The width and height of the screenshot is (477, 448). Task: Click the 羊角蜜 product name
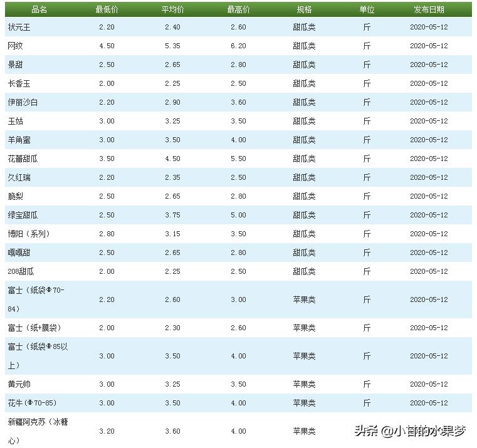[x=18, y=140]
